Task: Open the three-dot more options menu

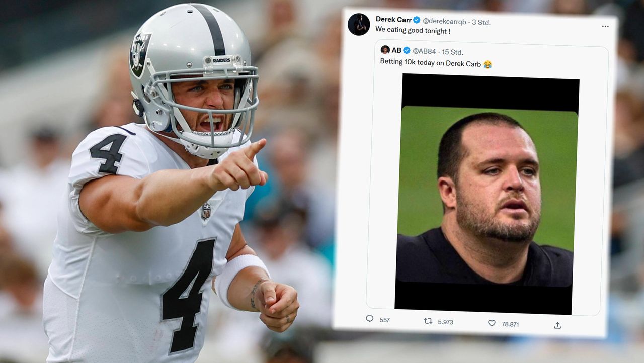Action: tap(605, 26)
